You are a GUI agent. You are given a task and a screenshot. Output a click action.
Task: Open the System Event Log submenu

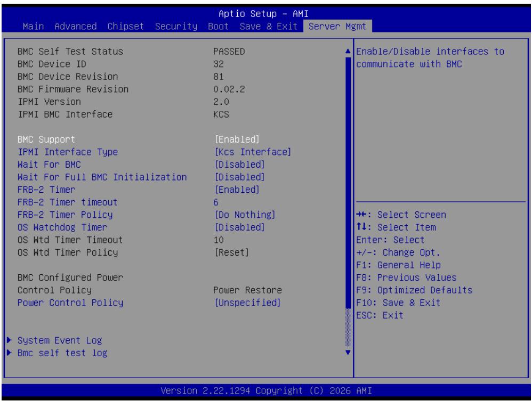coord(60,340)
